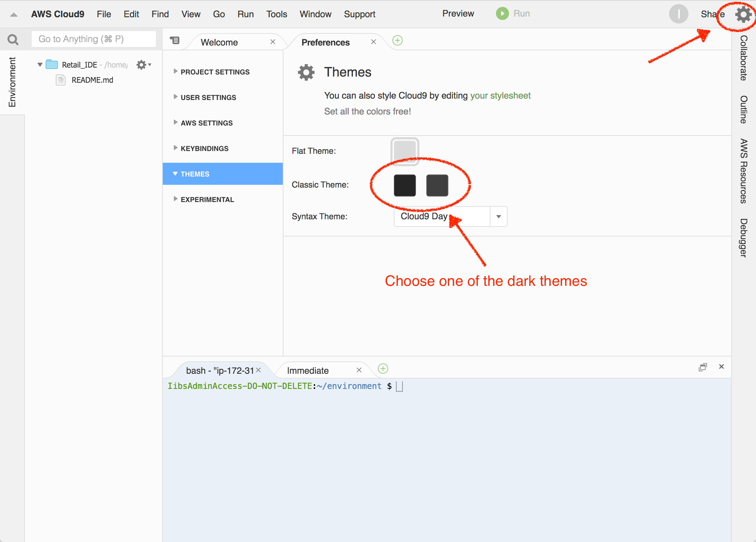756x542 pixels.
Task: Open the Preferences gear icon at top right
Action: tap(743, 15)
